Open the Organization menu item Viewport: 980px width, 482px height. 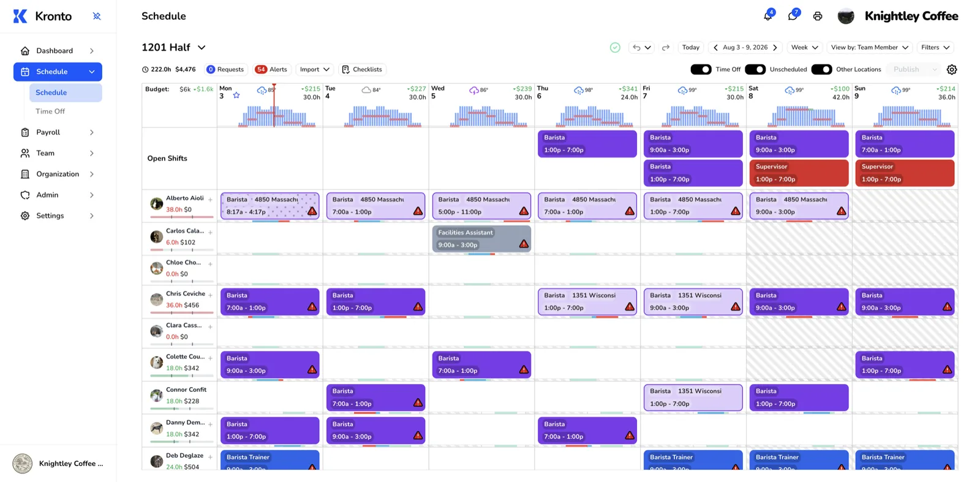(58, 174)
